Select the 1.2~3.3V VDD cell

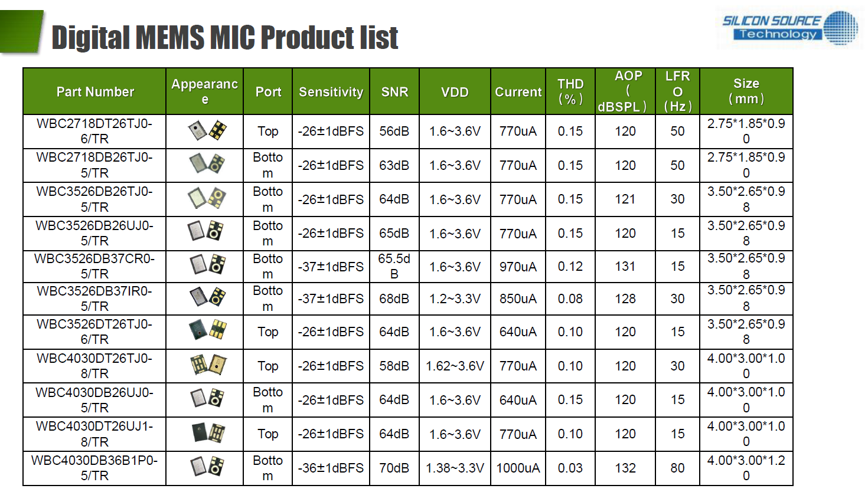coord(455,299)
